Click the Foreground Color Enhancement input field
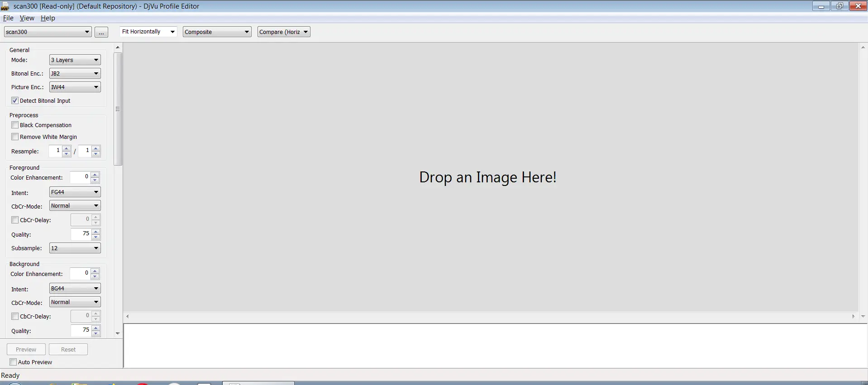Screen dimensions: 868x385 (x=81, y=177)
